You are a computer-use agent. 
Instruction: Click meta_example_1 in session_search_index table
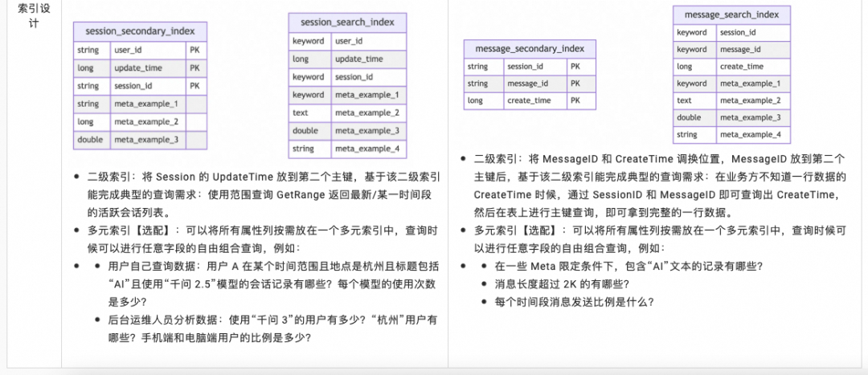tap(367, 95)
